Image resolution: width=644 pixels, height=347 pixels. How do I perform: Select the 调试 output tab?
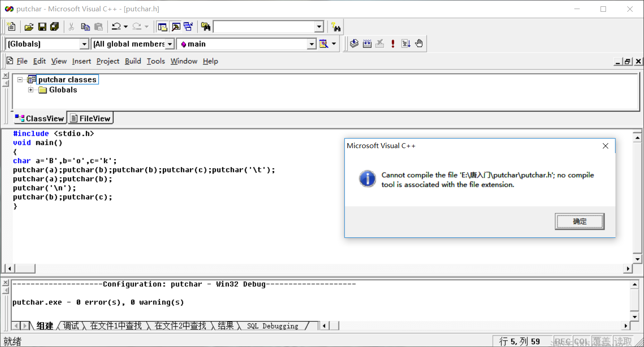(71, 326)
